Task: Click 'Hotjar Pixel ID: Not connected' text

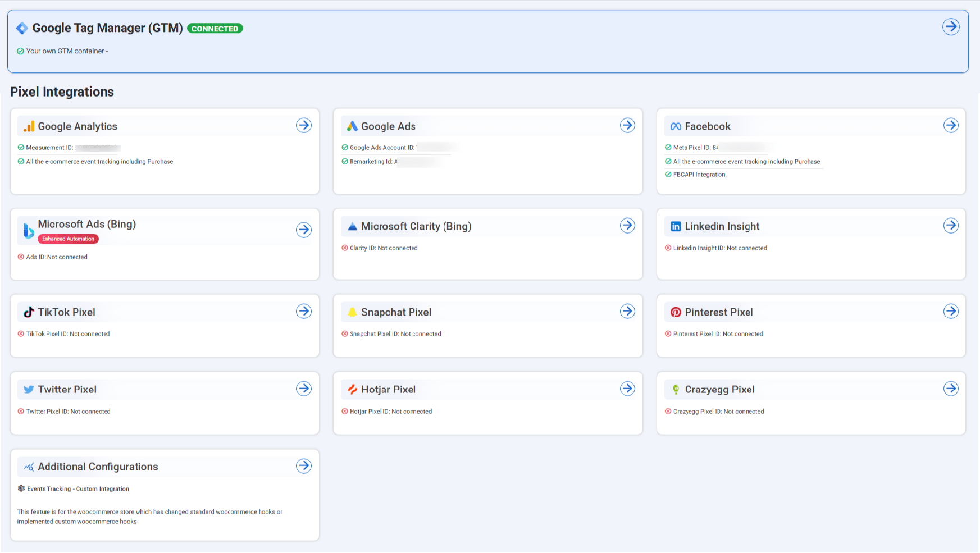Action: (x=391, y=412)
